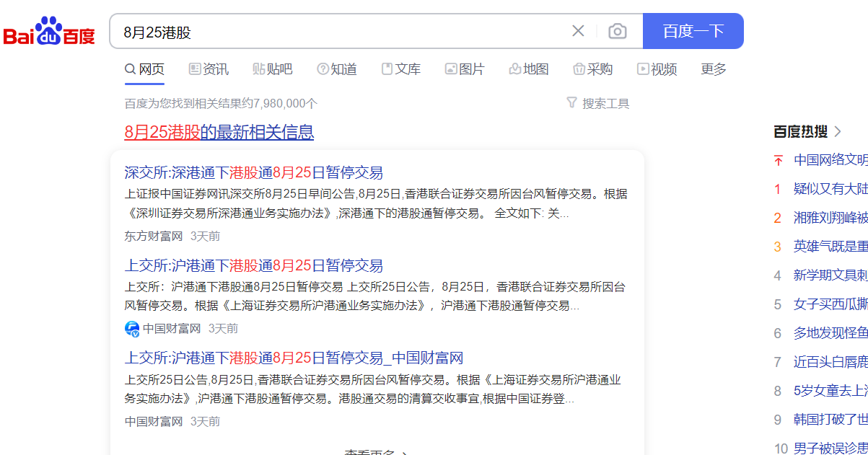Viewport: 868px width, 455px height.
Task: Switch to the 资讯 tab
Action: pyautogui.click(x=209, y=69)
